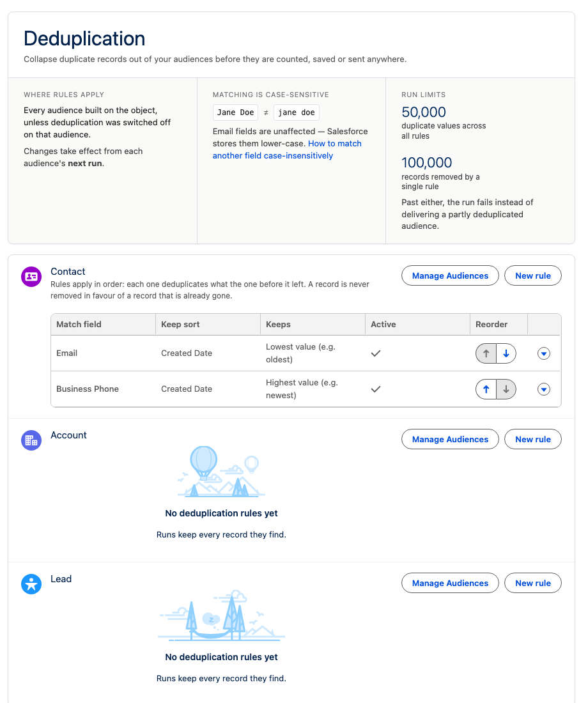588x703 pixels.
Task: Move the Email rule down one position
Action: (506, 354)
